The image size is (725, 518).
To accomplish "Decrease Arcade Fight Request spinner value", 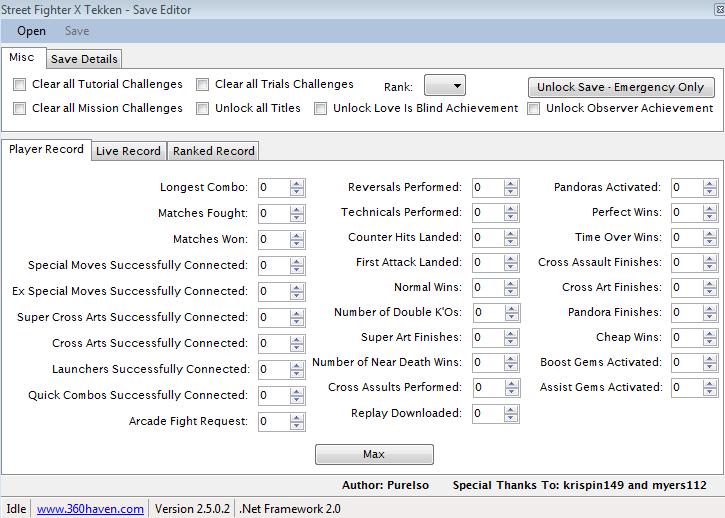I will [296, 426].
